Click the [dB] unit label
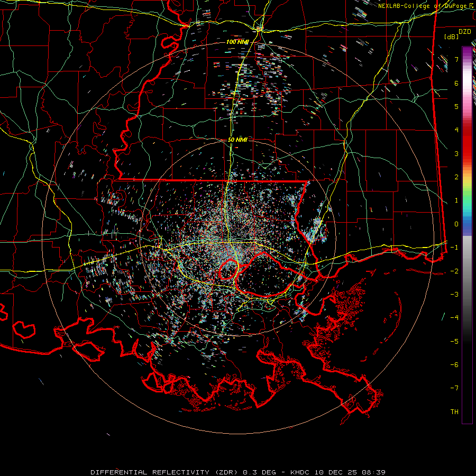 coord(452,36)
